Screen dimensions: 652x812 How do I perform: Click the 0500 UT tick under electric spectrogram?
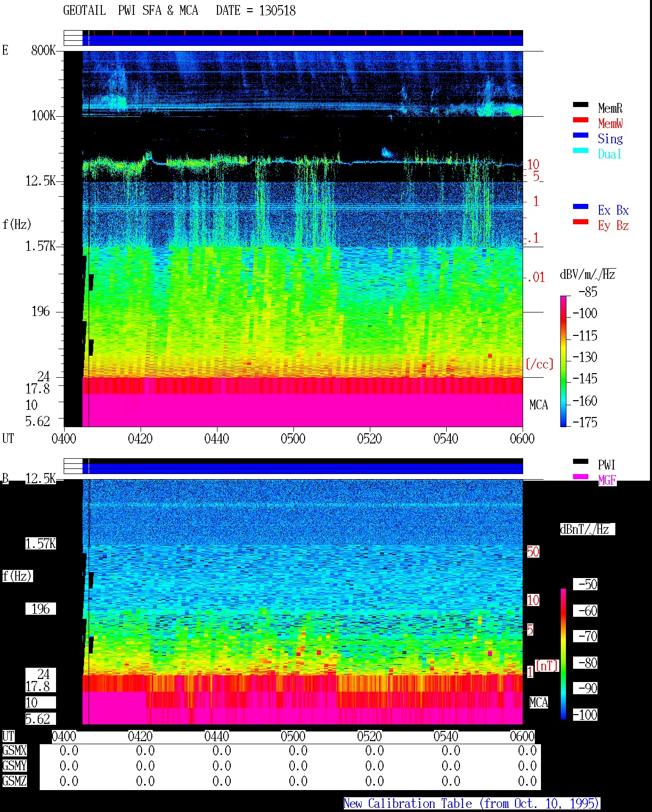(293, 438)
